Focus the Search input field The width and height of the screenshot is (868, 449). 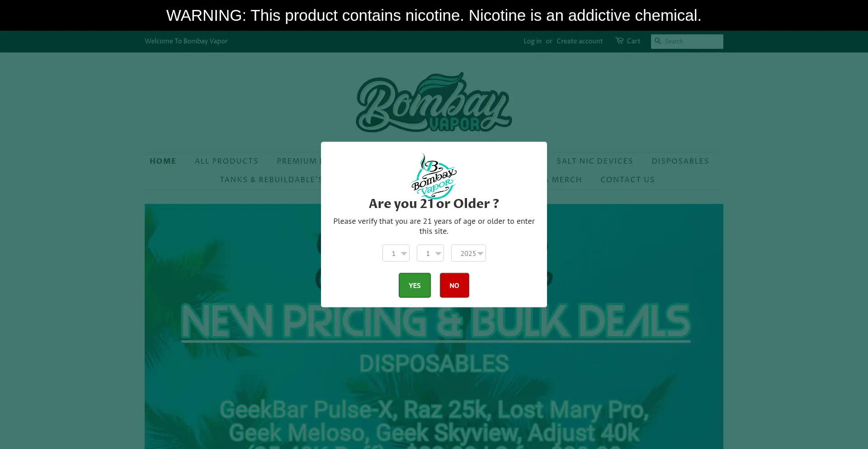click(687, 42)
